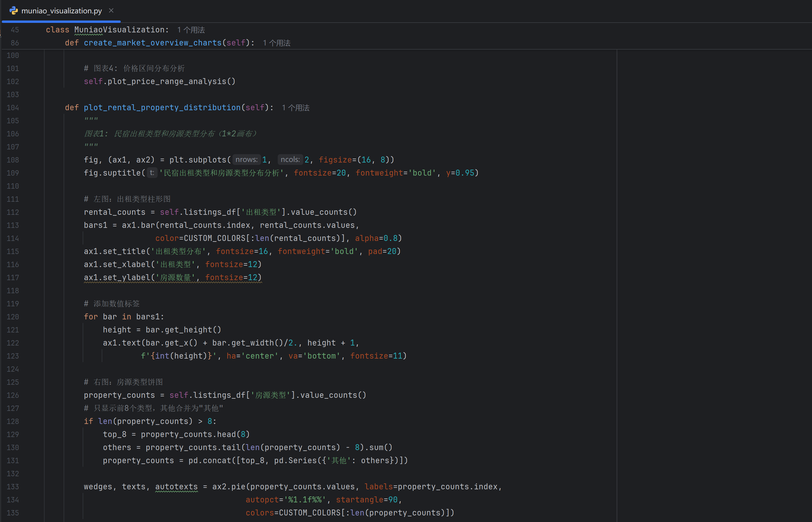Image resolution: width=812 pixels, height=522 pixels.
Task: Click the plot_price_range_analysis method call
Action: coord(167,82)
